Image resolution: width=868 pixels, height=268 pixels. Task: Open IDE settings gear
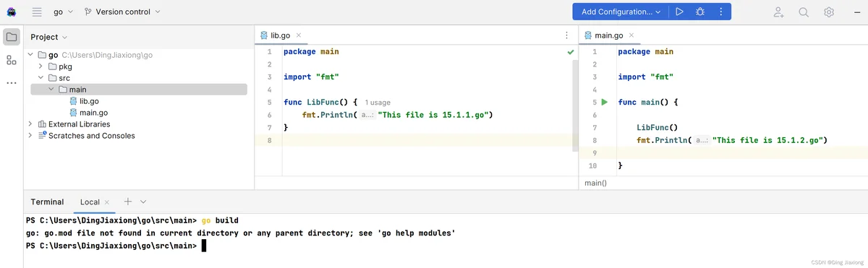point(829,12)
